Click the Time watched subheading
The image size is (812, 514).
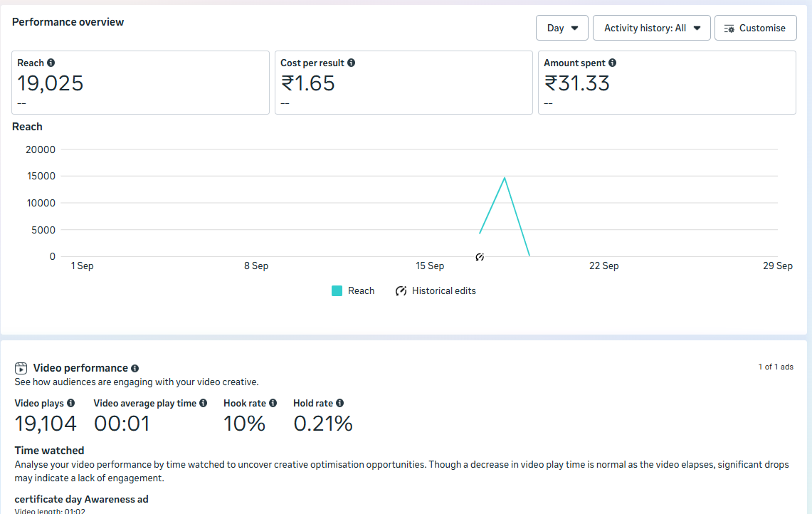[x=49, y=450]
